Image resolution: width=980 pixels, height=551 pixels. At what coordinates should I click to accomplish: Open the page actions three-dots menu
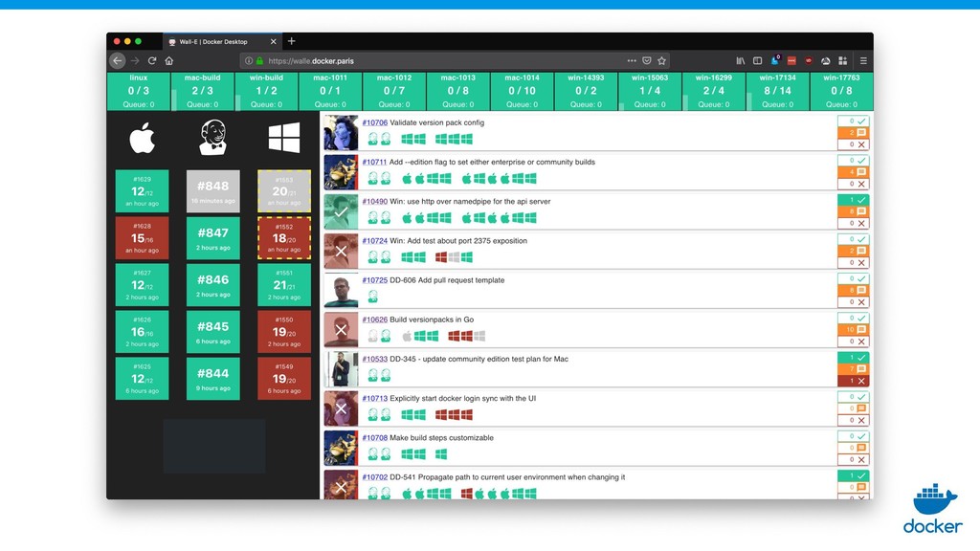click(x=632, y=60)
